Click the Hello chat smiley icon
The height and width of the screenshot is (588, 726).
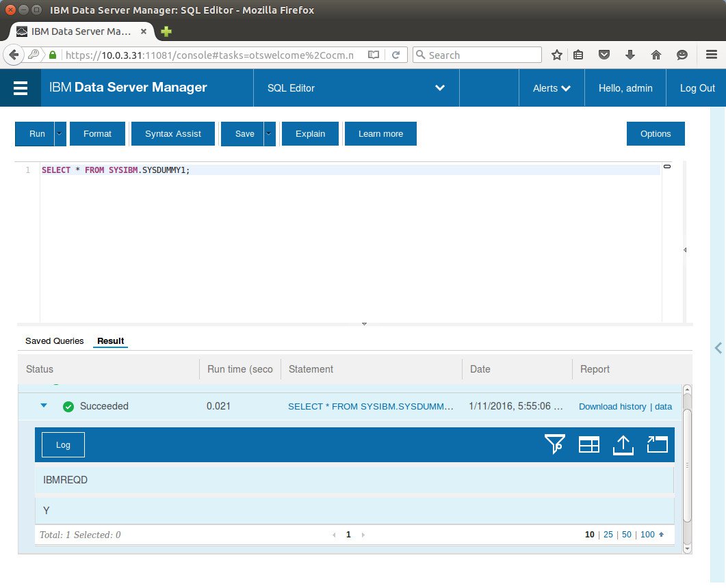tap(682, 55)
